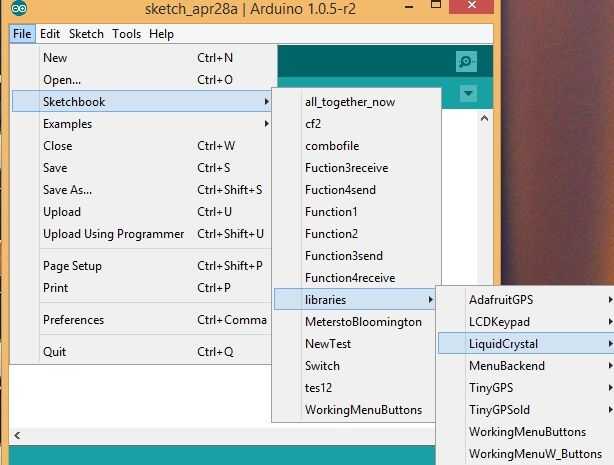This screenshot has width=614, height=465.
Task: Open the tab options dropdown arrow
Action: point(468,93)
